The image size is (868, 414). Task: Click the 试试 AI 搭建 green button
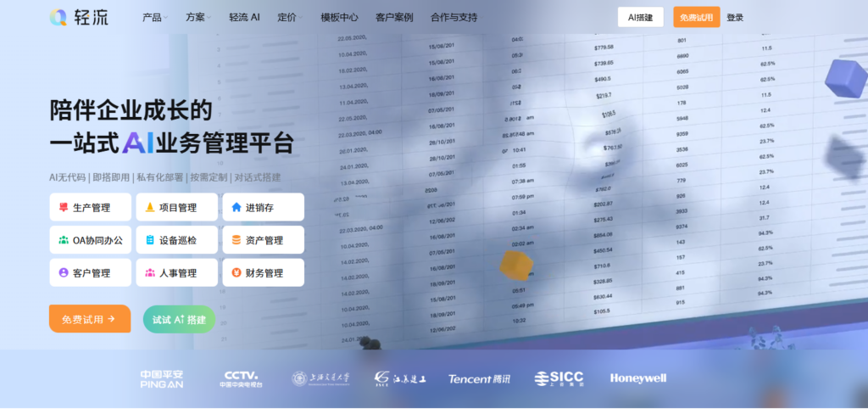click(180, 319)
